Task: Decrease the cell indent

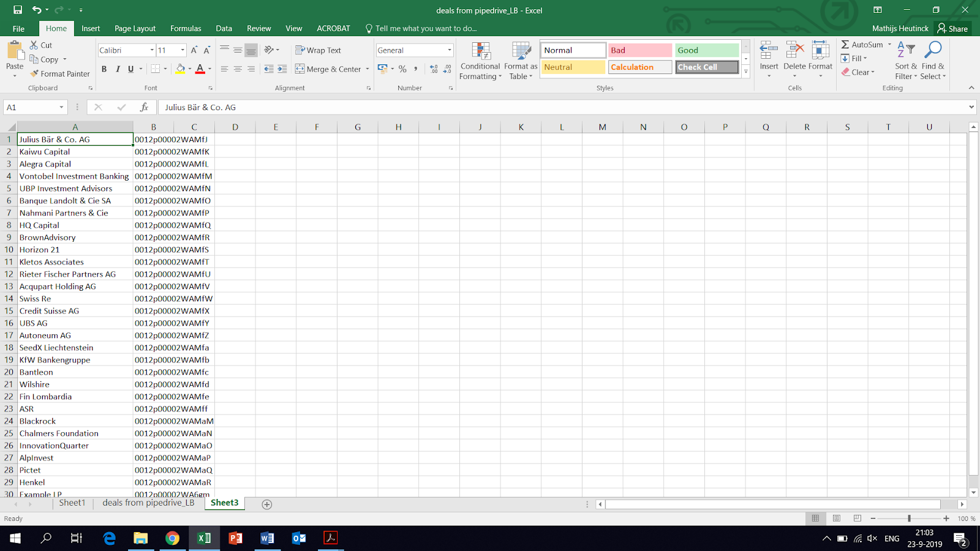Action: point(269,69)
